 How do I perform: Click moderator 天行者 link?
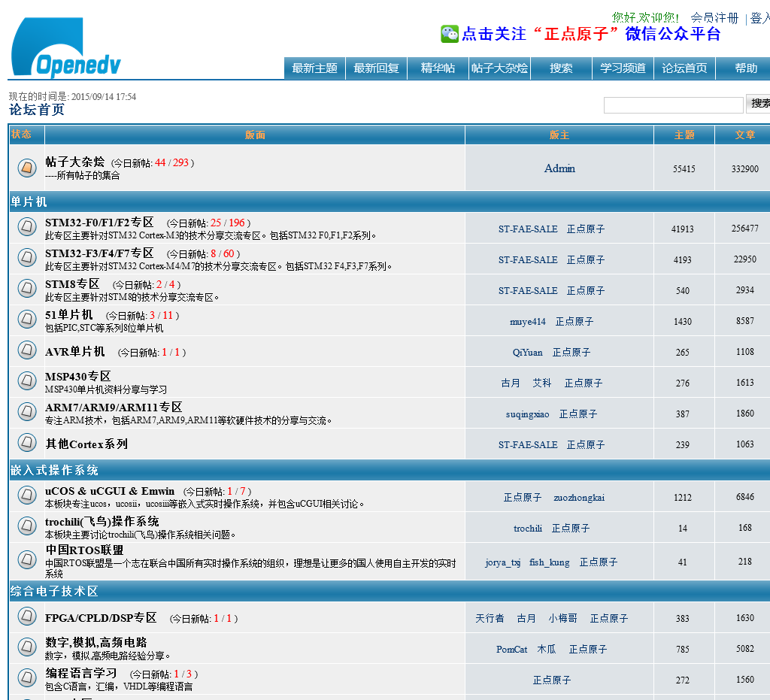pyautogui.click(x=490, y=619)
